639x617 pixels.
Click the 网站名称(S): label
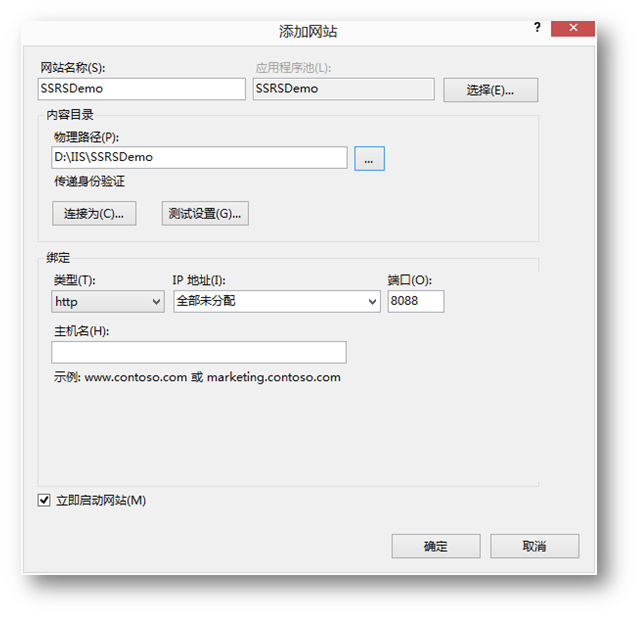(x=73, y=68)
